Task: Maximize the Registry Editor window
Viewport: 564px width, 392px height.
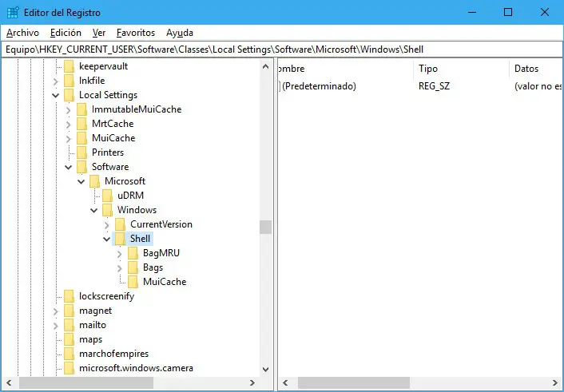Action: pyautogui.click(x=508, y=12)
